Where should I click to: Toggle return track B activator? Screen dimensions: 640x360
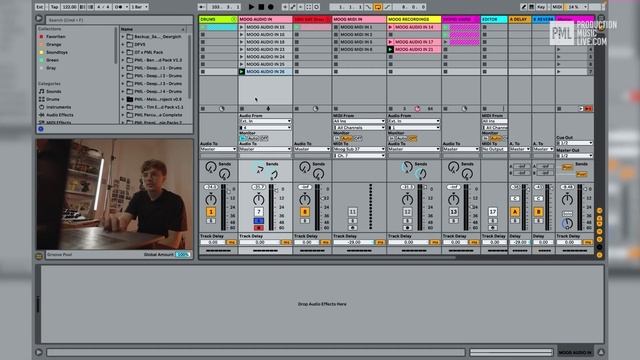(x=538, y=212)
